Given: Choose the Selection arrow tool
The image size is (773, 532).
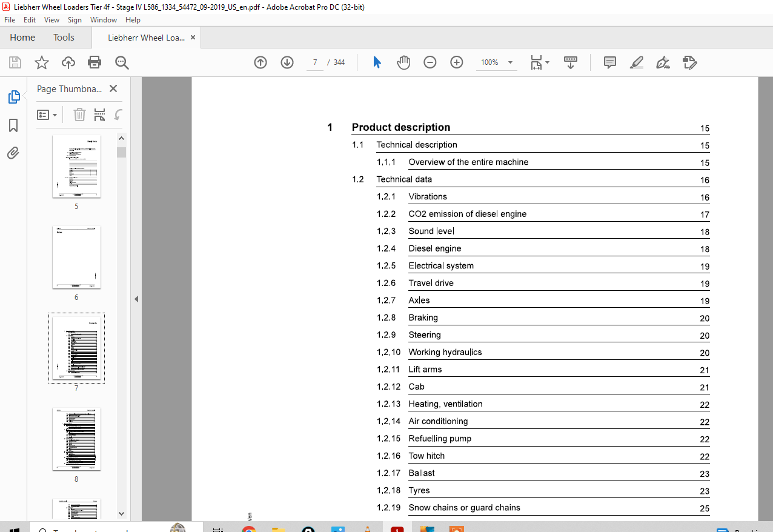Looking at the screenshot, I should point(377,62).
